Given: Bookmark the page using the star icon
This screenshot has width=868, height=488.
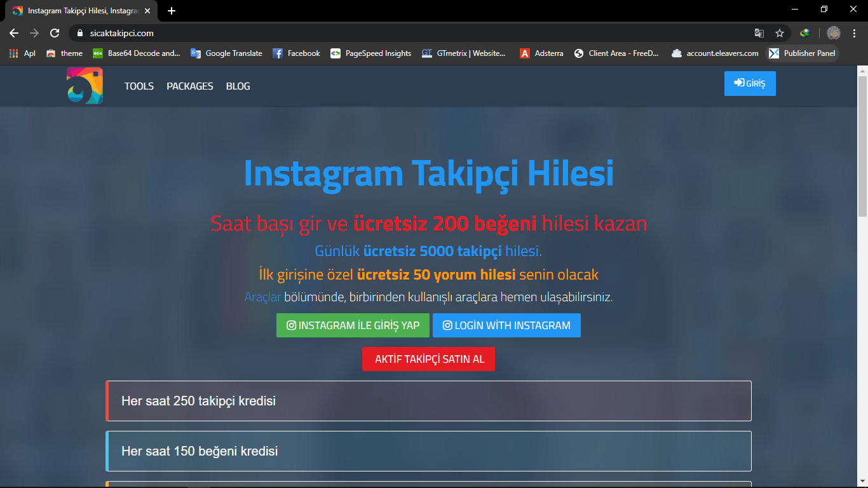Looking at the screenshot, I should [x=780, y=33].
